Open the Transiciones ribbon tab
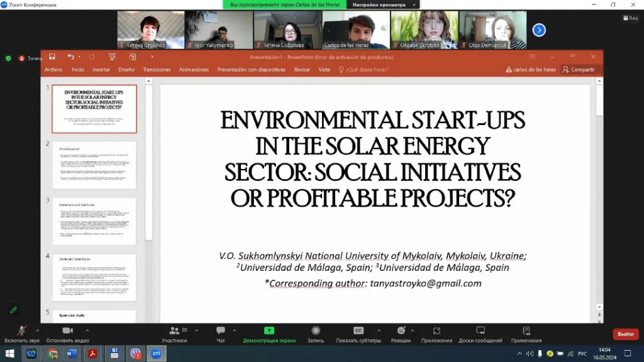The height and width of the screenshot is (362, 644). [157, 70]
